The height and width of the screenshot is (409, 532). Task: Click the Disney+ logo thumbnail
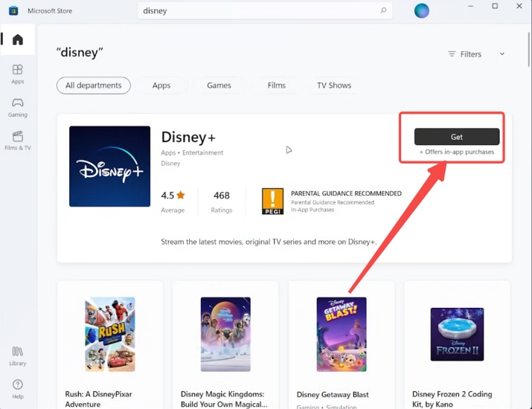[109, 166]
